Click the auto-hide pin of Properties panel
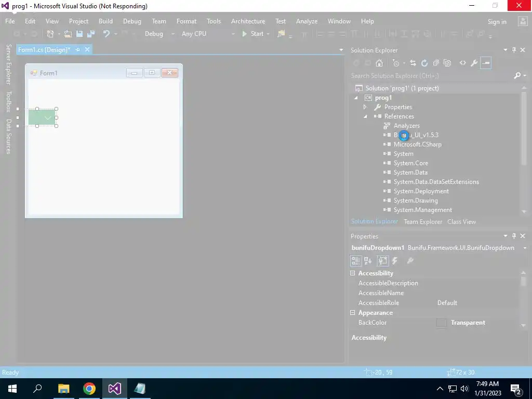The image size is (532, 399). (514, 236)
